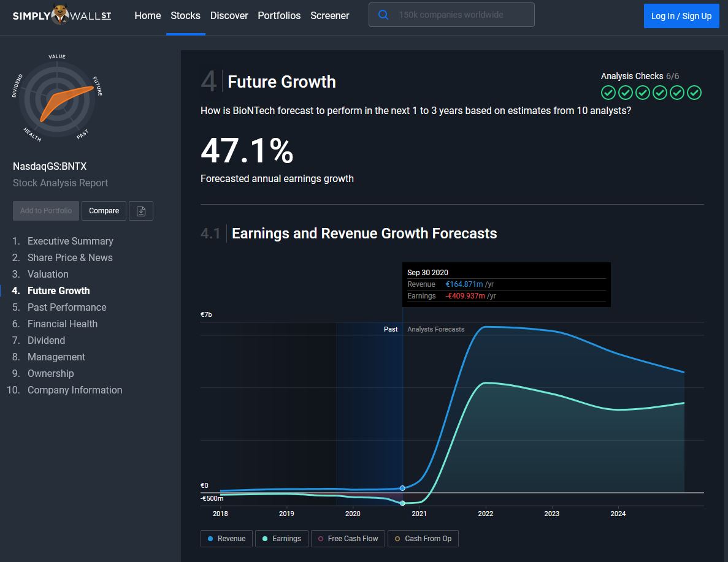
Task: Click the search magnifier icon
Action: pos(383,15)
